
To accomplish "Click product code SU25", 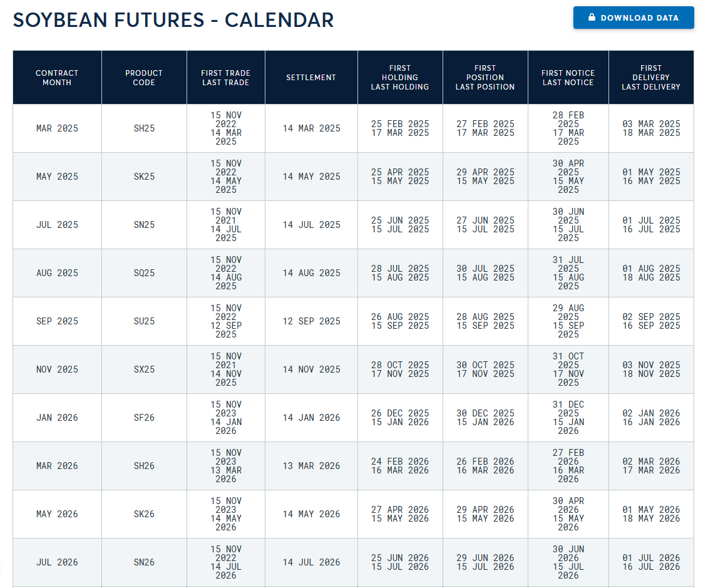I will point(144,321).
